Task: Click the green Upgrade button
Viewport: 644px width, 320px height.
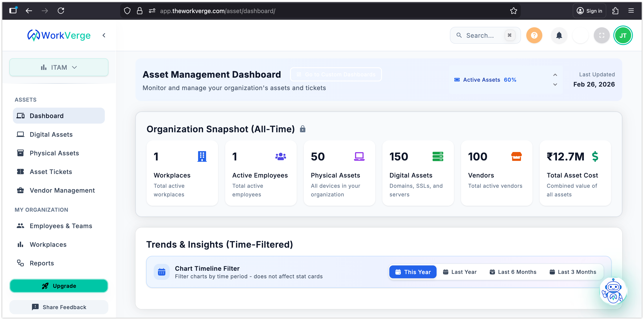Action: click(59, 286)
